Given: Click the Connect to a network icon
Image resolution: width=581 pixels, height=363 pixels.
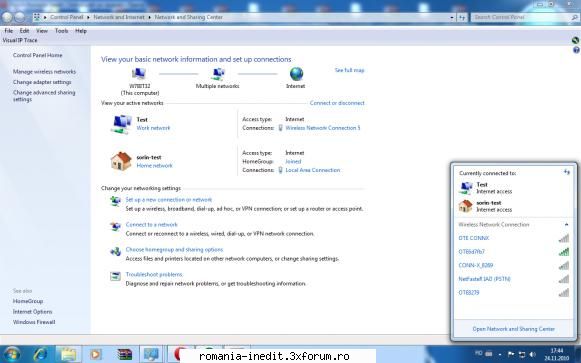Looking at the screenshot, I should [x=115, y=226].
